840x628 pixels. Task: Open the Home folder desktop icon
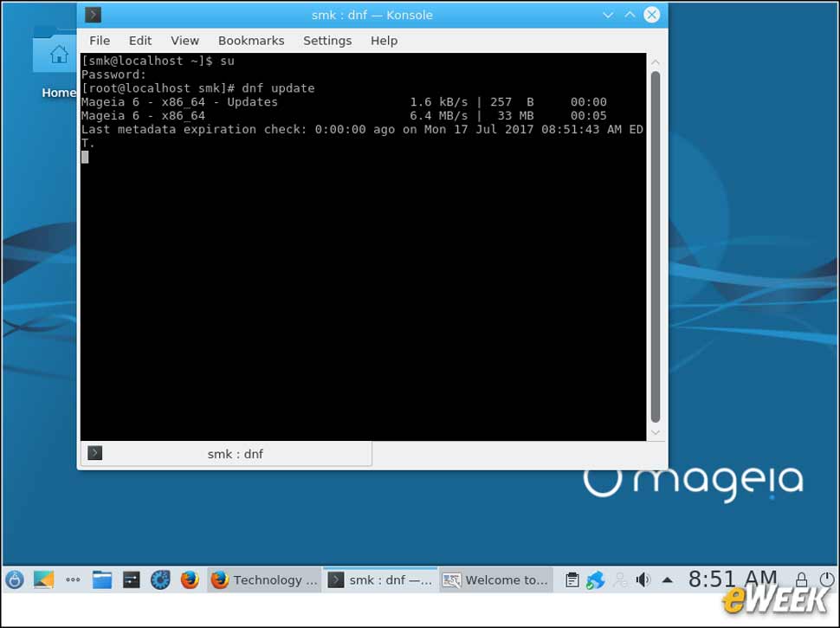click(56, 62)
